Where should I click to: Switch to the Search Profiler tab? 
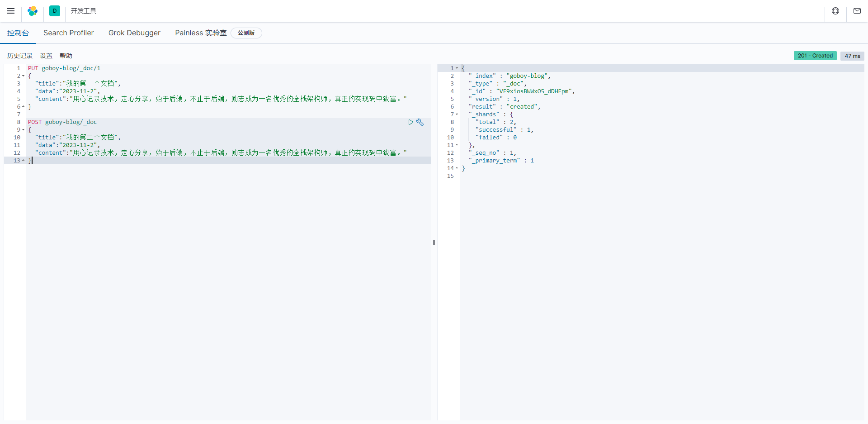coord(69,33)
